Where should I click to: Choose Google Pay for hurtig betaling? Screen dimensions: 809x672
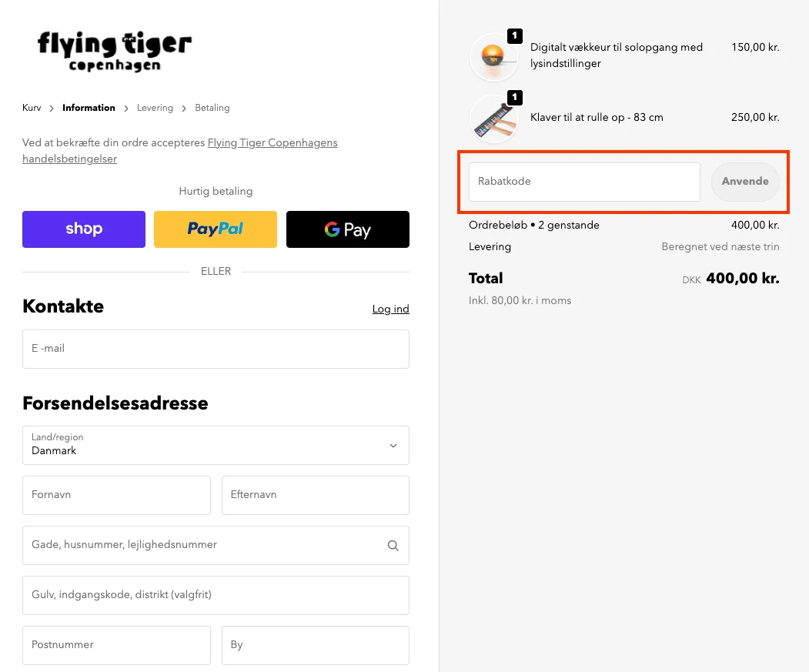coord(347,229)
